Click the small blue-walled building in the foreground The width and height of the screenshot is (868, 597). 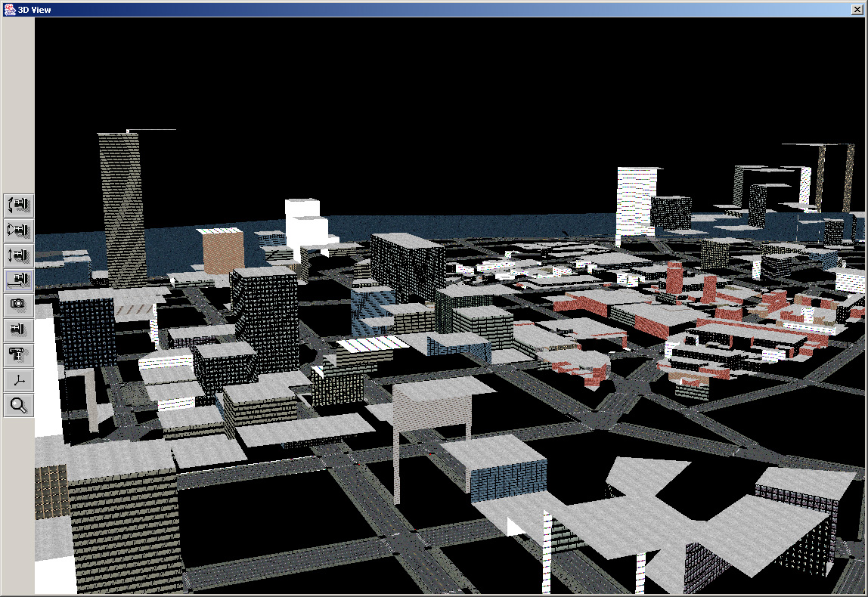[x=507, y=478]
